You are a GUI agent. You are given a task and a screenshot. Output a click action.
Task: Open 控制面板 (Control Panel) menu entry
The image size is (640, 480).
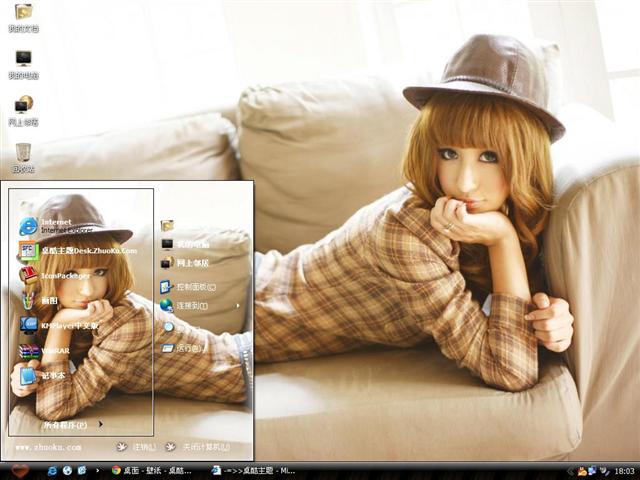point(195,287)
